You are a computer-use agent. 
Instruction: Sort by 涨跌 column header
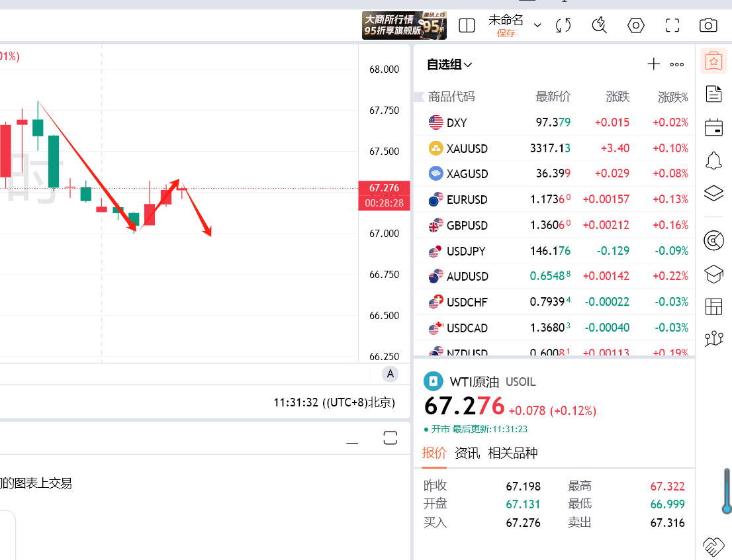(x=618, y=97)
